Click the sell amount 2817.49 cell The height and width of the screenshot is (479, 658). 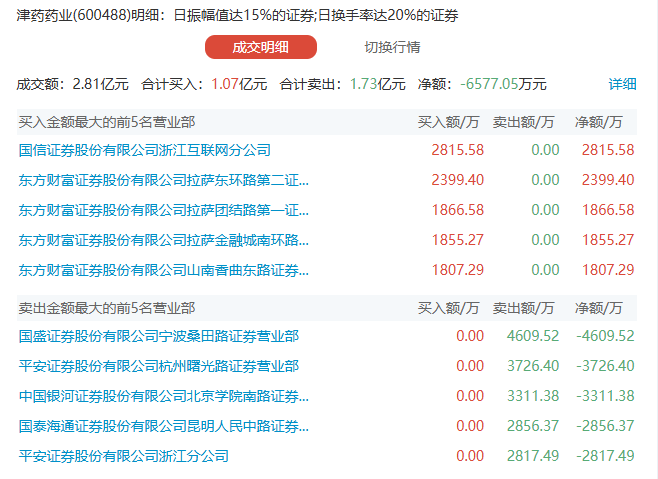click(x=533, y=456)
